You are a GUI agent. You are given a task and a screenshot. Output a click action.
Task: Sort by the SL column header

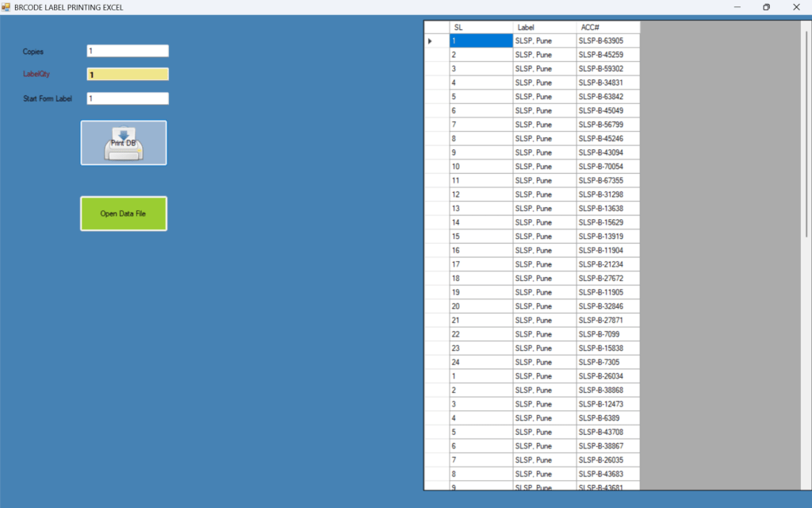coord(481,27)
